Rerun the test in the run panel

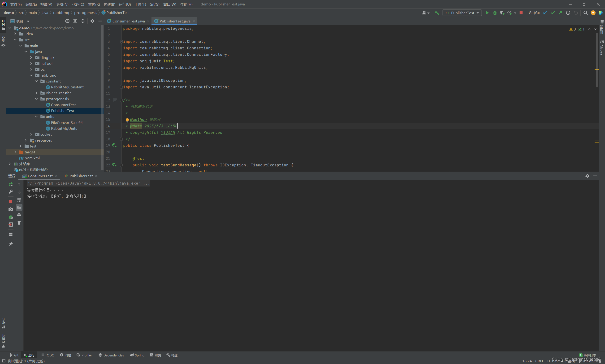[11, 184]
